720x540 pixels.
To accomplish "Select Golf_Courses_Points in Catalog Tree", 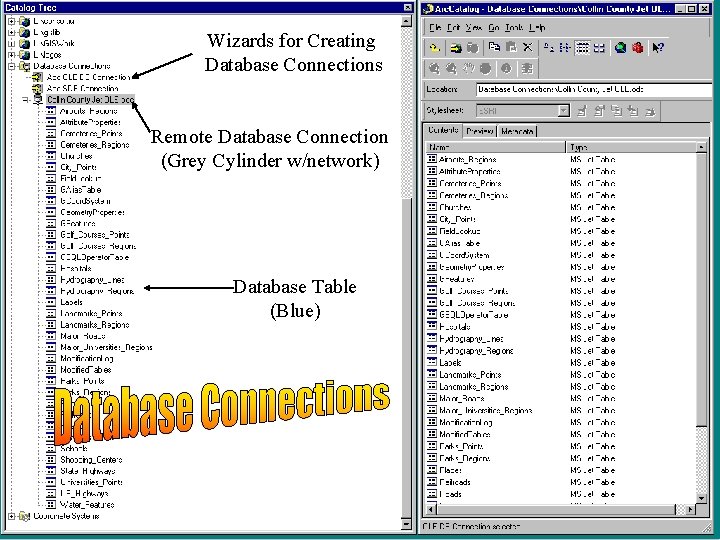I will (x=95, y=235).
